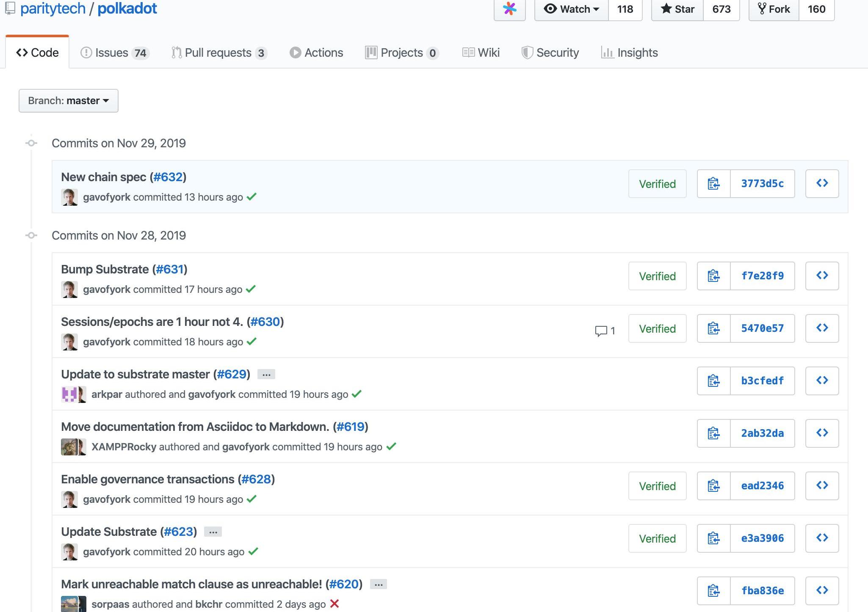Open the Watch notifications dropdown
This screenshot has width=868, height=612.
coord(571,9)
